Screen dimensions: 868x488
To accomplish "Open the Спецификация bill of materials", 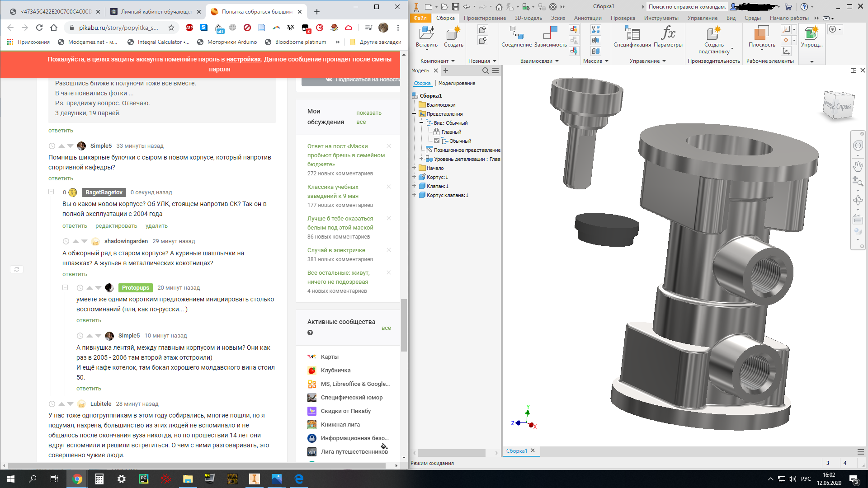I will click(x=632, y=33).
